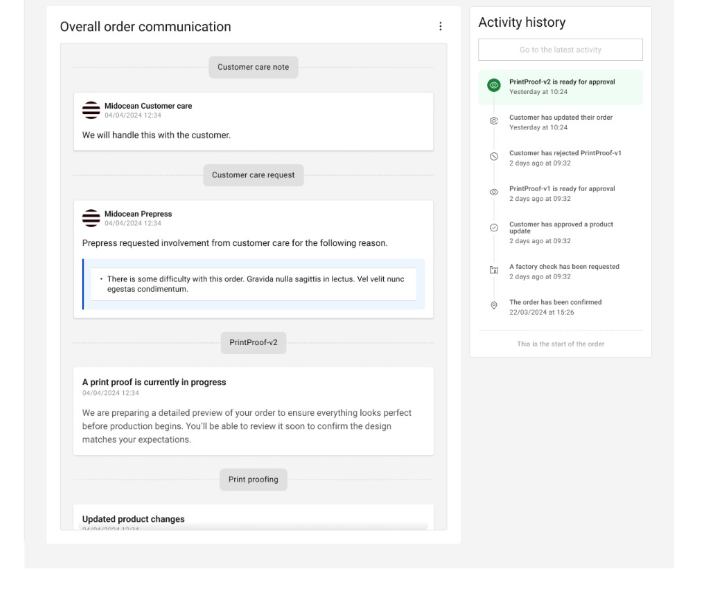Viewport: 708px width, 591px height.
Task: Click 'Go to the latest activity' button
Action: 560,50
